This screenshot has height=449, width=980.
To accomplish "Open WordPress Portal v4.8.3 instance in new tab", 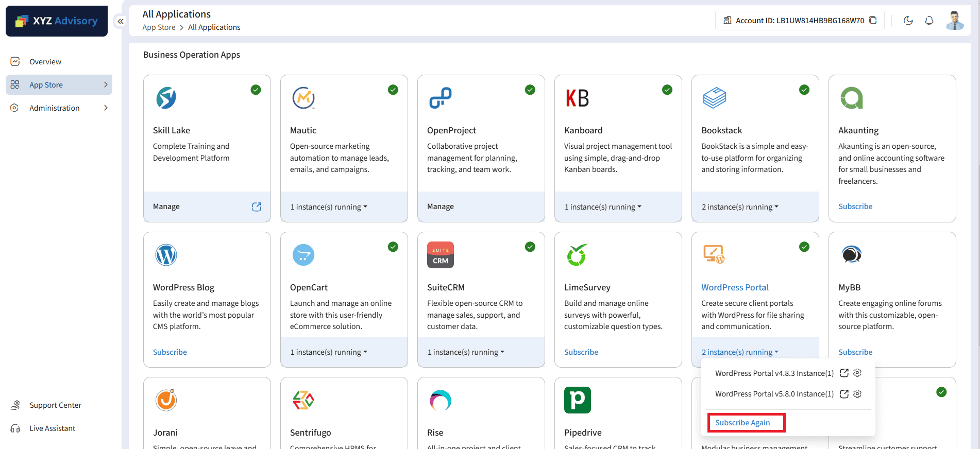I will pyautogui.click(x=844, y=373).
